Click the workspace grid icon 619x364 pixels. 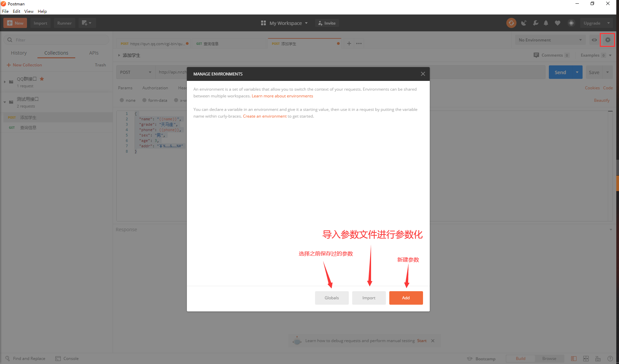pyautogui.click(x=263, y=23)
